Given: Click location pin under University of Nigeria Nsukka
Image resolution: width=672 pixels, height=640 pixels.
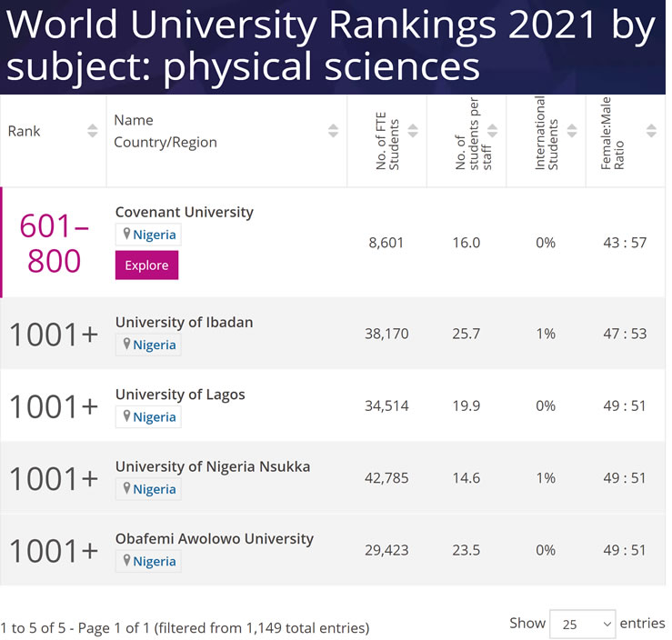Looking at the screenshot, I should pyautogui.click(x=126, y=488).
